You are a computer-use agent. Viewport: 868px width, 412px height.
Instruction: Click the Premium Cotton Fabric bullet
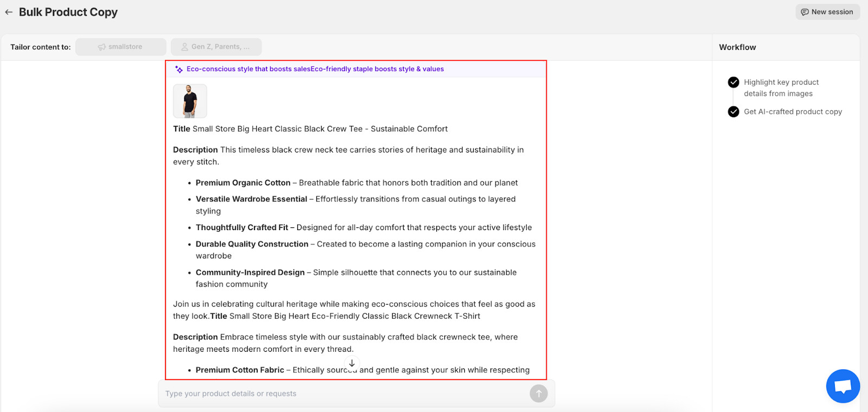tap(362, 370)
